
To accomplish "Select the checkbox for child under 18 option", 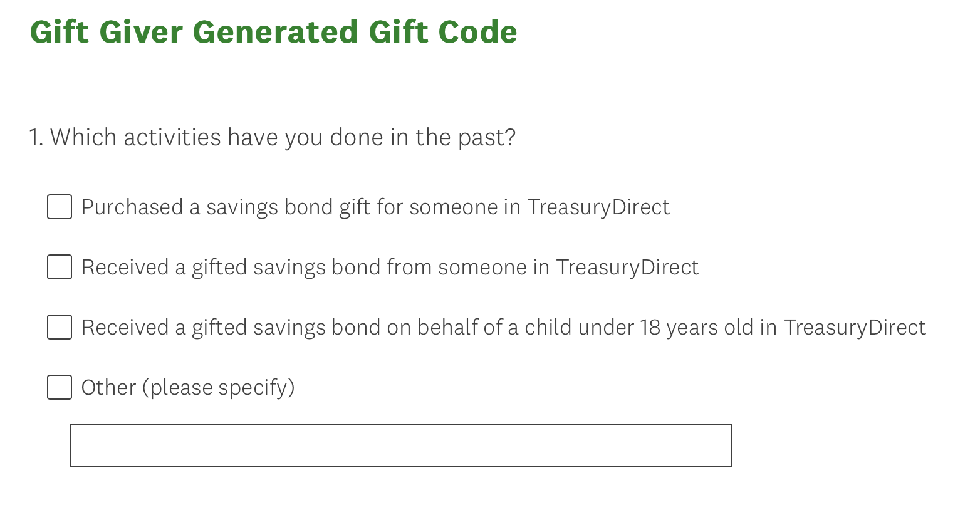I will point(60,327).
